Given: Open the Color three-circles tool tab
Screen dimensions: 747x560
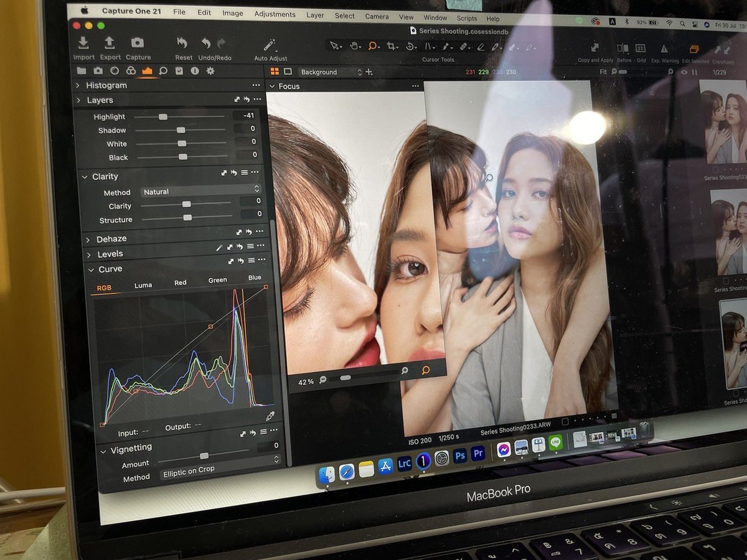Looking at the screenshot, I should pyautogui.click(x=130, y=71).
